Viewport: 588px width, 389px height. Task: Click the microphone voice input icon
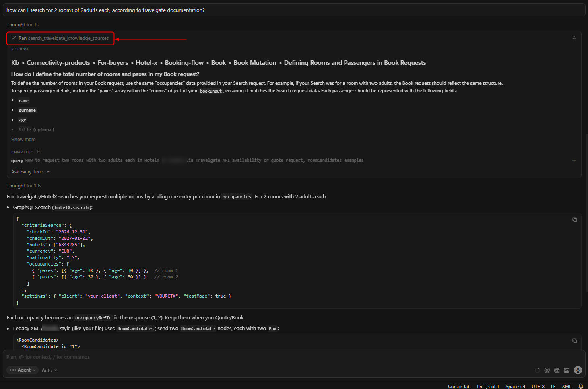click(578, 370)
